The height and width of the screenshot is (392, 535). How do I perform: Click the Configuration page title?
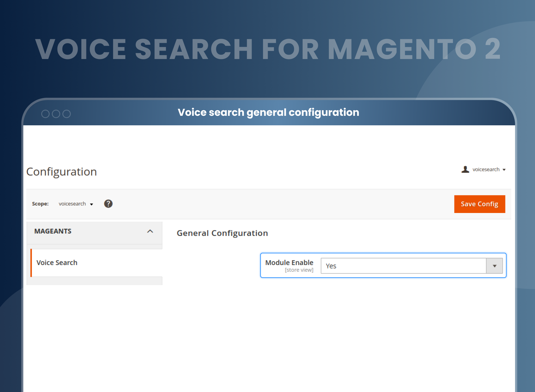point(62,172)
